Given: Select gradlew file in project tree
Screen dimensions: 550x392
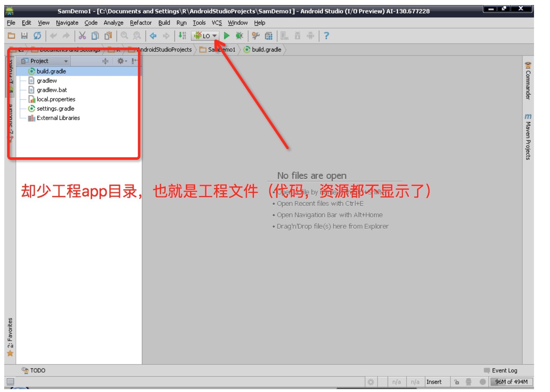Looking at the screenshot, I should click(x=47, y=81).
